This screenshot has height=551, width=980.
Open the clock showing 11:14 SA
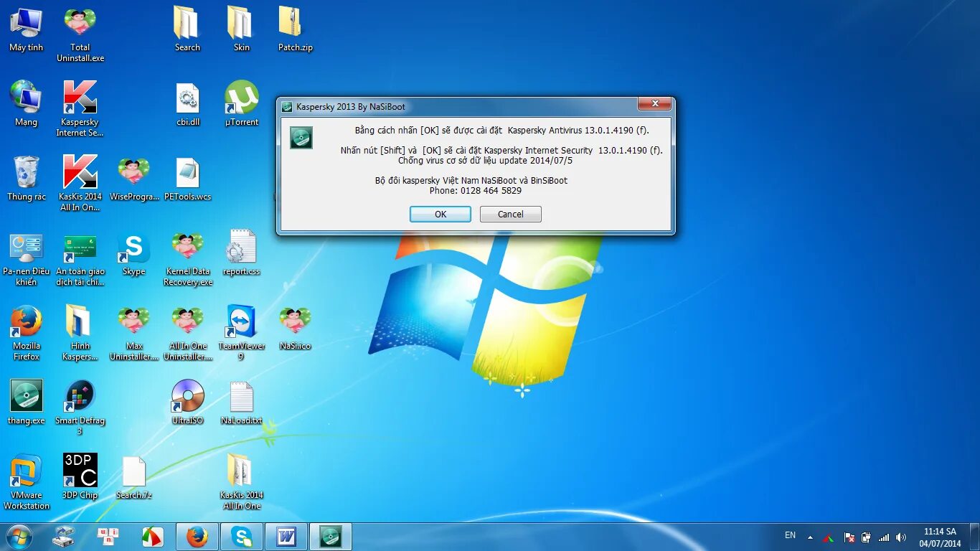tap(940, 537)
